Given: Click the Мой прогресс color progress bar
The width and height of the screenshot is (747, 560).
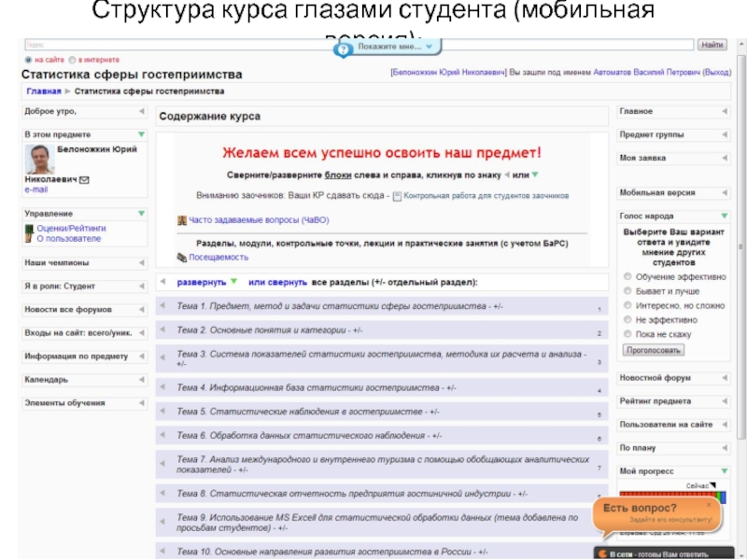Looking at the screenshot, I should pos(670,494).
